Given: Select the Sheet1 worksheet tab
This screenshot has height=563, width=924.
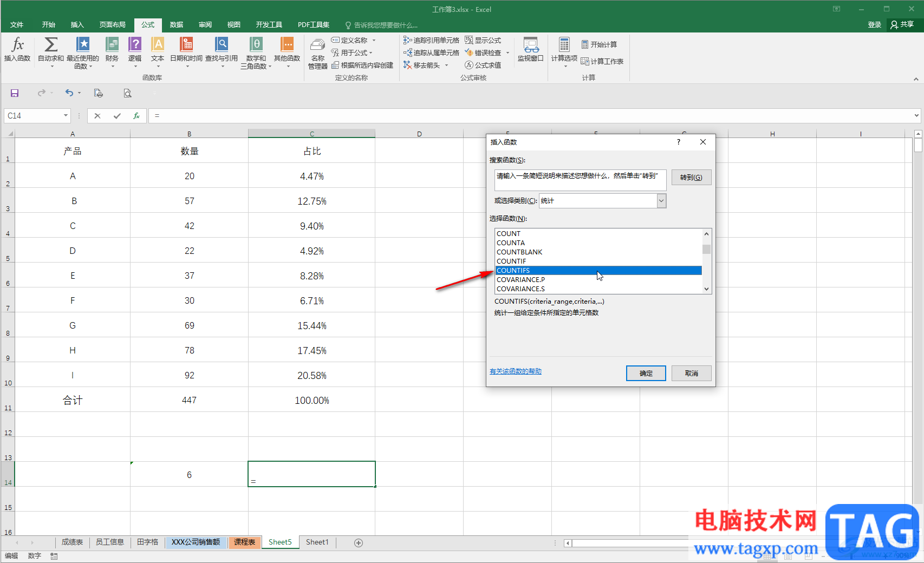Looking at the screenshot, I should [x=317, y=542].
